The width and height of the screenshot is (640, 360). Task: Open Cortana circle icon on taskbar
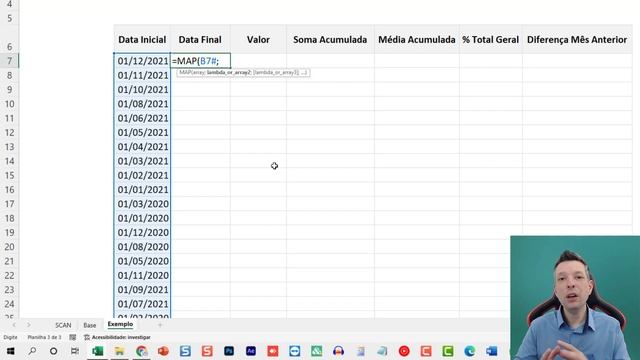(53, 351)
